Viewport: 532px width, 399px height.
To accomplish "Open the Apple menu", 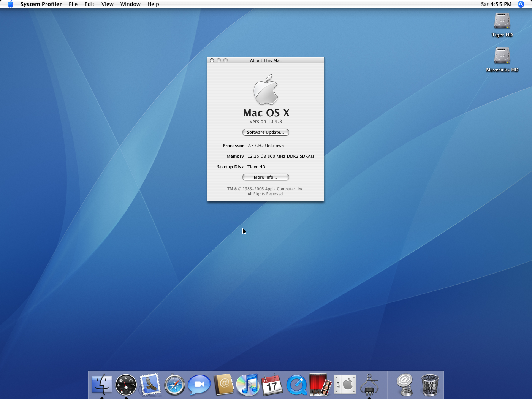I will coord(10,4).
